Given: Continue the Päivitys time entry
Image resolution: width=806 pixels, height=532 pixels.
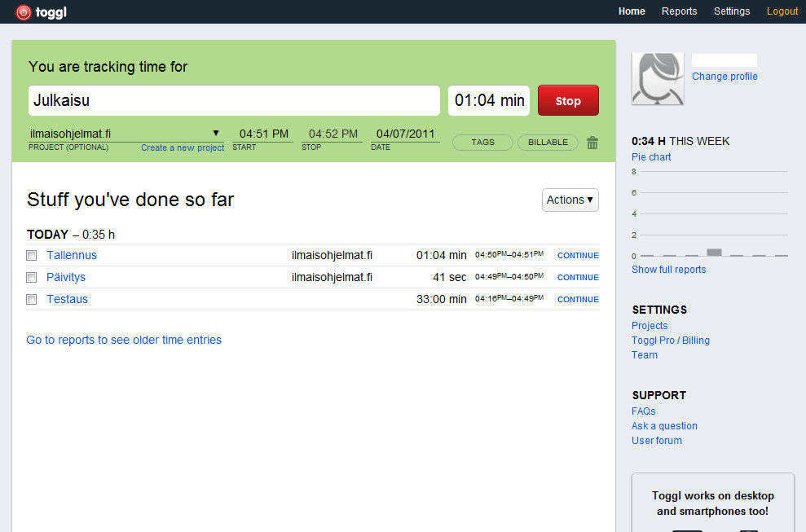Looking at the screenshot, I should (579, 278).
